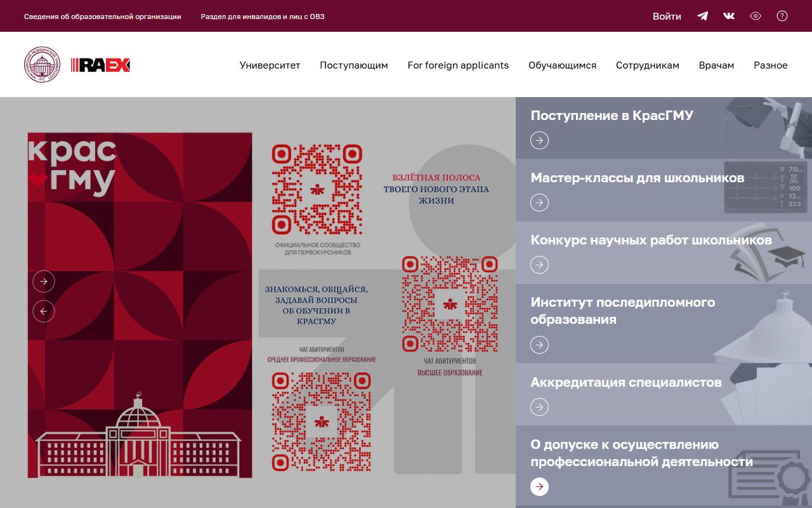Click the Войти login link
Viewport: 812px width, 508px height.
click(667, 17)
